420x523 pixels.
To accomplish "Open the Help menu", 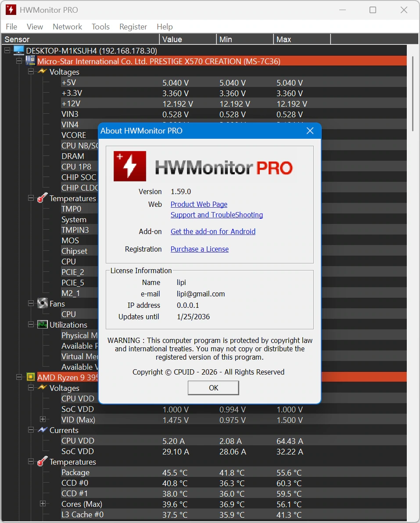I will (x=165, y=27).
